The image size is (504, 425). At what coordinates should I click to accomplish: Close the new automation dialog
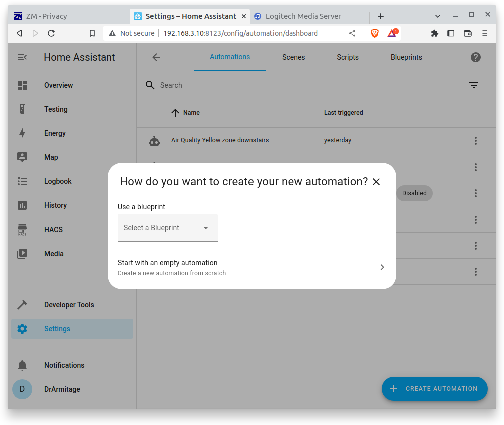376,182
